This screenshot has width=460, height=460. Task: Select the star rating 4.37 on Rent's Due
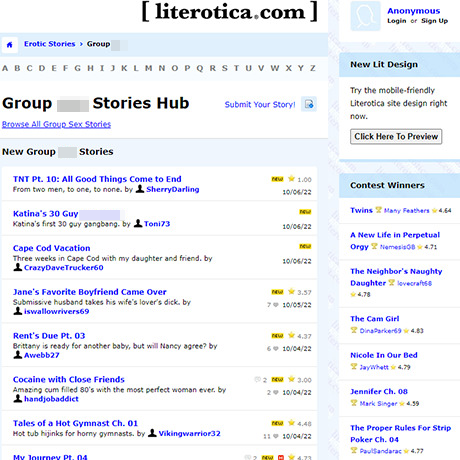coord(300,336)
